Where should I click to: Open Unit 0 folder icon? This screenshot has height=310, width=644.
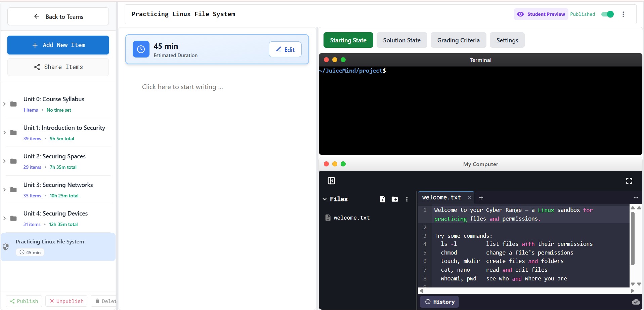[x=13, y=104]
